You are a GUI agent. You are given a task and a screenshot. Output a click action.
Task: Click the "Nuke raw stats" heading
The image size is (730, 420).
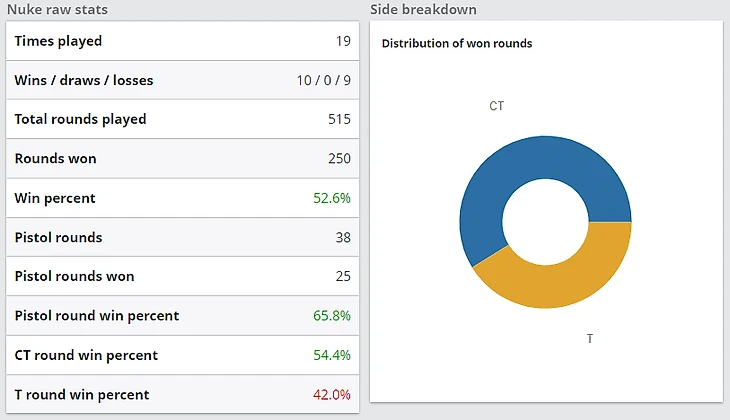click(57, 10)
